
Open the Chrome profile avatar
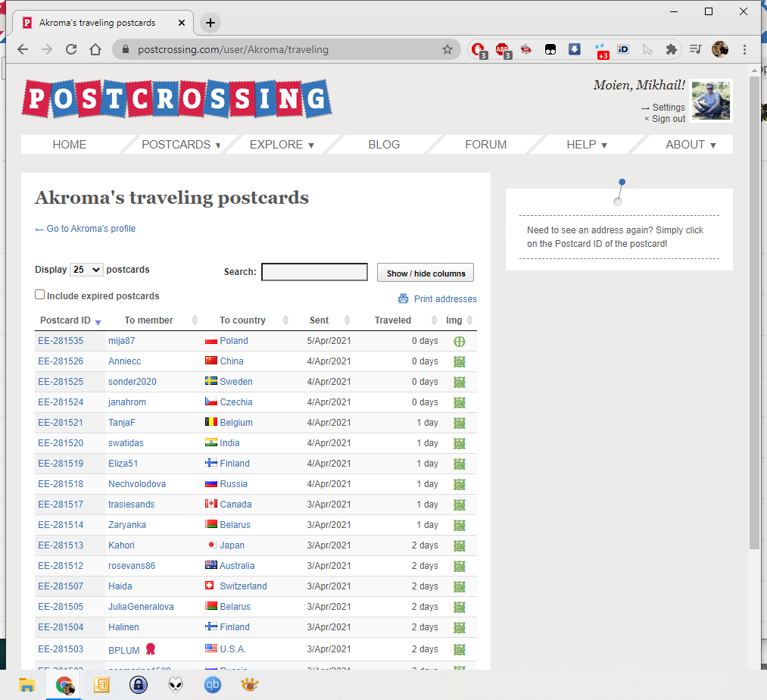[x=719, y=49]
